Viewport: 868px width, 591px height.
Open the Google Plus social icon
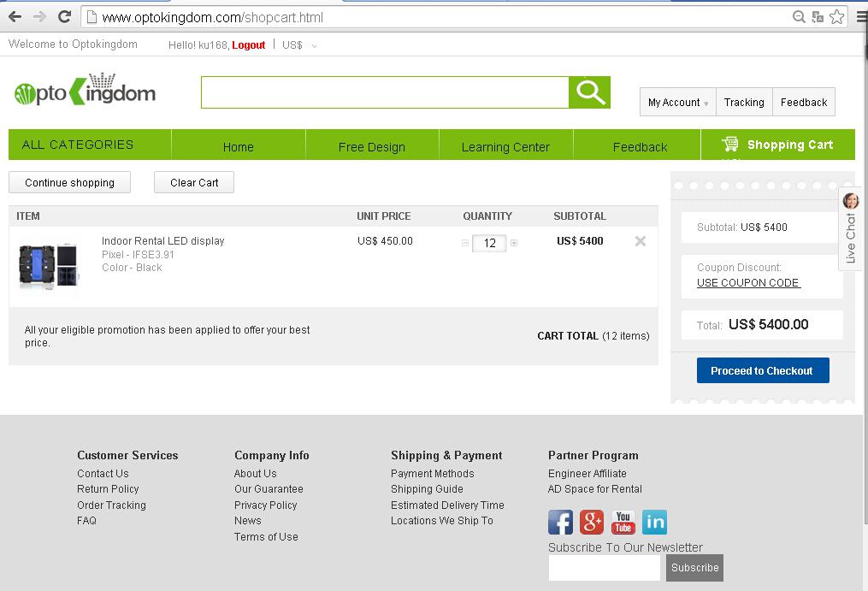pyautogui.click(x=592, y=522)
